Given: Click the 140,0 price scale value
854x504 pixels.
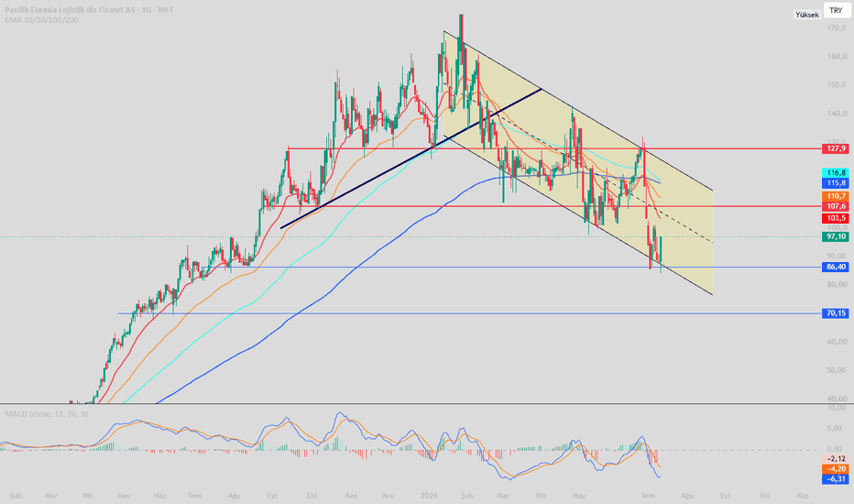Looking at the screenshot, I should 836,114.
